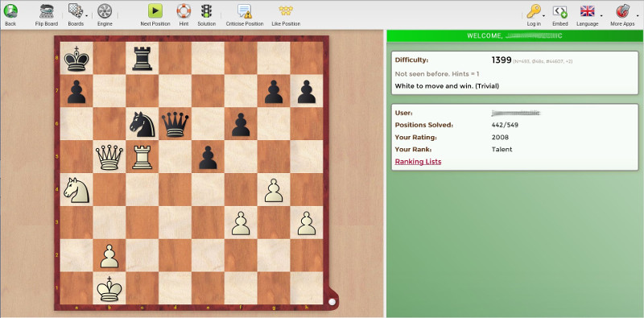Click the difficulty value 1399

pyautogui.click(x=501, y=60)
